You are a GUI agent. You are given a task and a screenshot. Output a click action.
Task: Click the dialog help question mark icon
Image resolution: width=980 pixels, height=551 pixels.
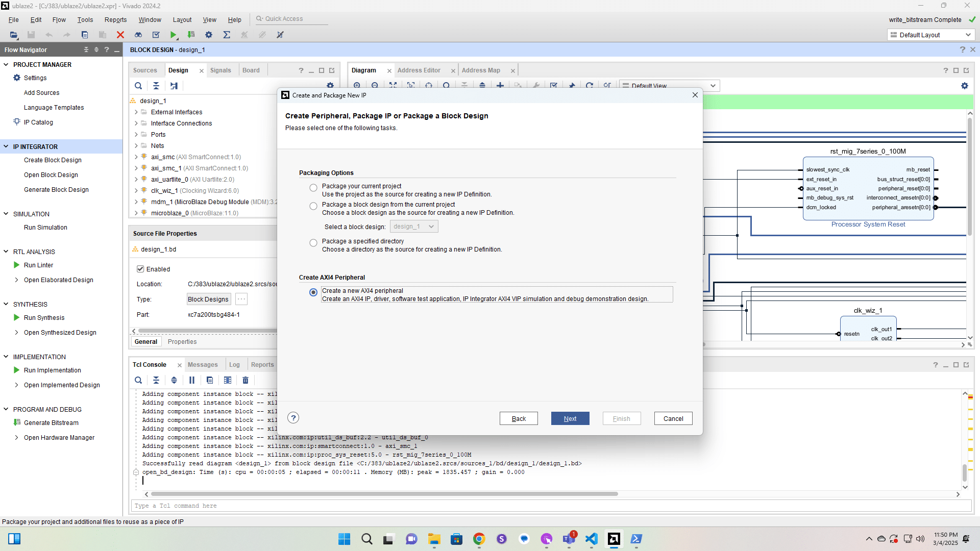[293, 418]
